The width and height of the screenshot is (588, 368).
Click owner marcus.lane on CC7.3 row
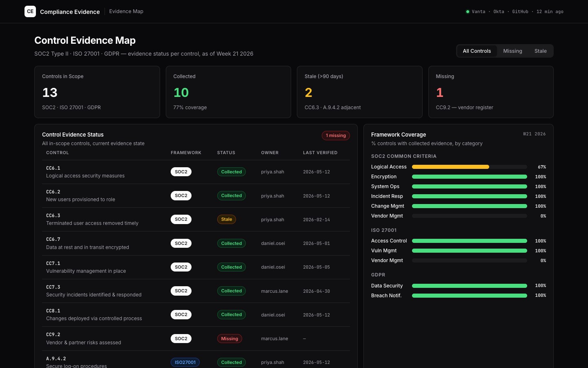[x=274, y=291]
